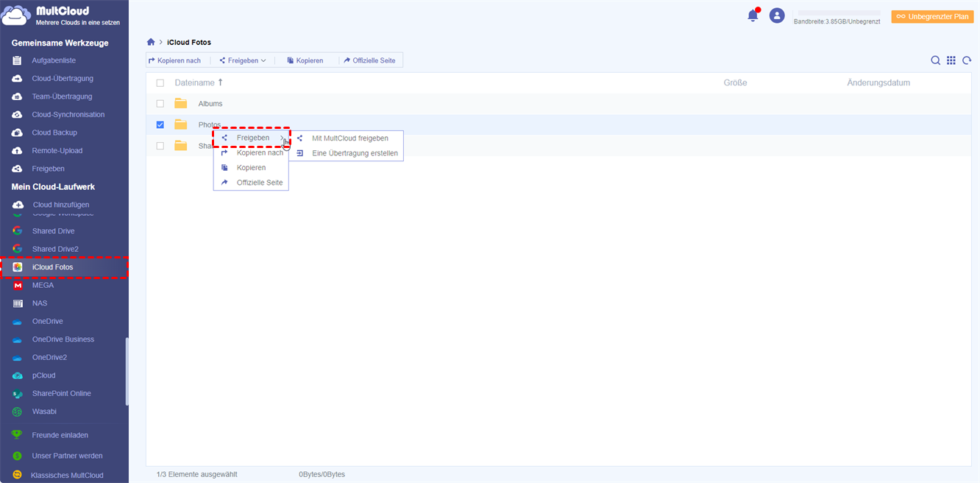This screenshot has height=483, width=980.
Task: Click Kopieren in the toolbar
Action: pyautogui.click(x=305, y=60)
